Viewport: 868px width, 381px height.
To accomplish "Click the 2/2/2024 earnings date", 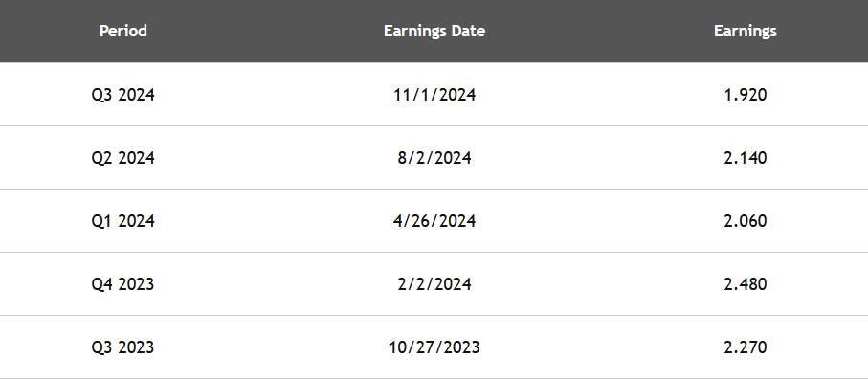I will (434, 284).
